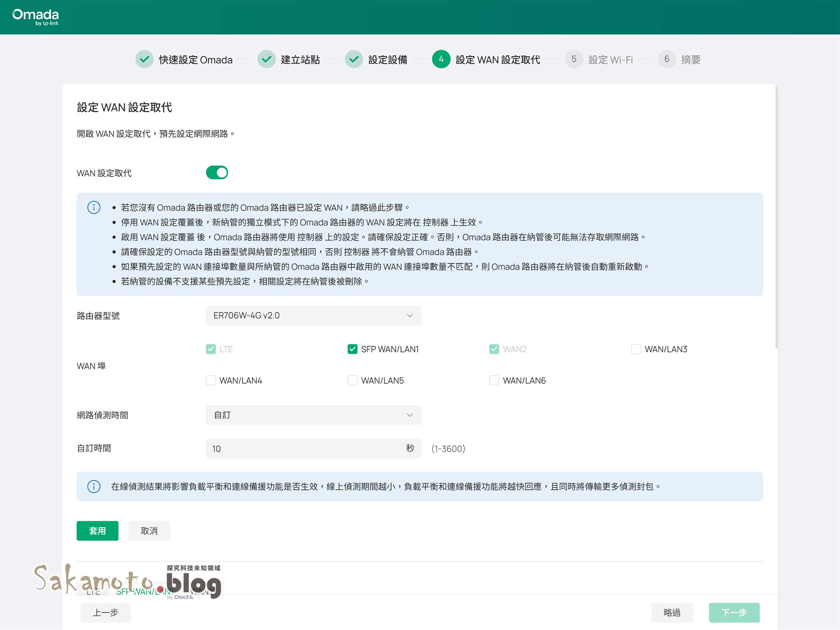Screen dimensions: 840x630
Task: Click the green 套用 button
Action: pos(97,531)
